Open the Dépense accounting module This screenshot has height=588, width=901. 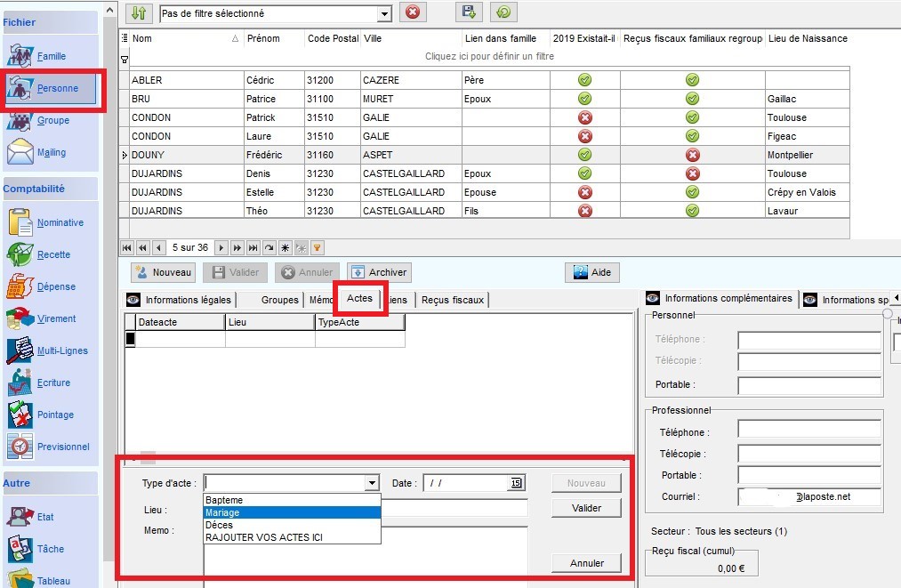pos(55,286)
